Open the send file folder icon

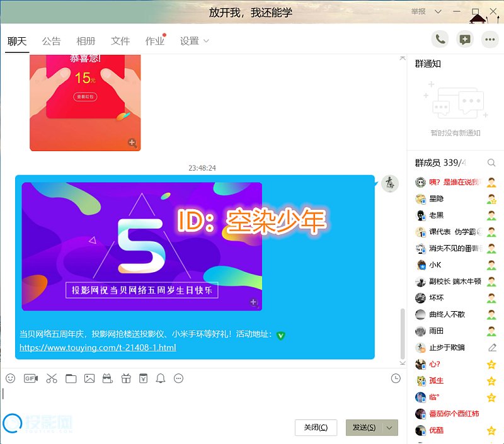pos(71,379)
